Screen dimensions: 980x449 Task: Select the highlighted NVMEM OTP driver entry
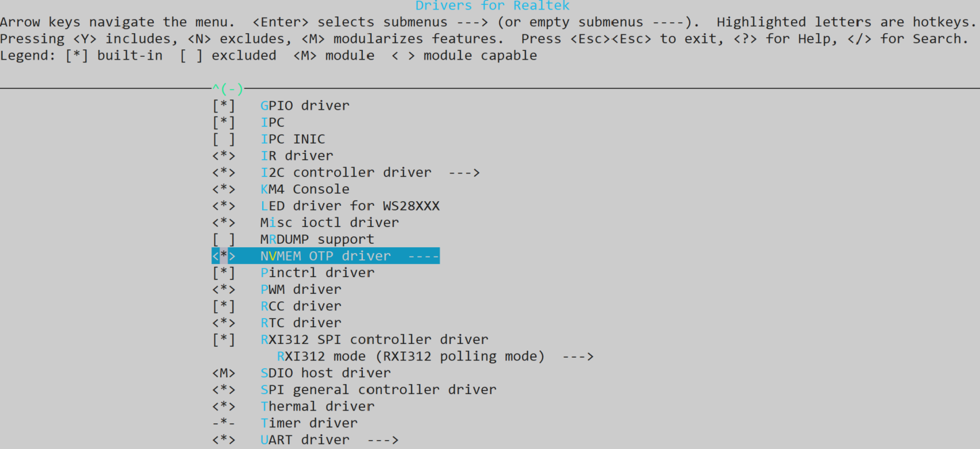point(326,256)
